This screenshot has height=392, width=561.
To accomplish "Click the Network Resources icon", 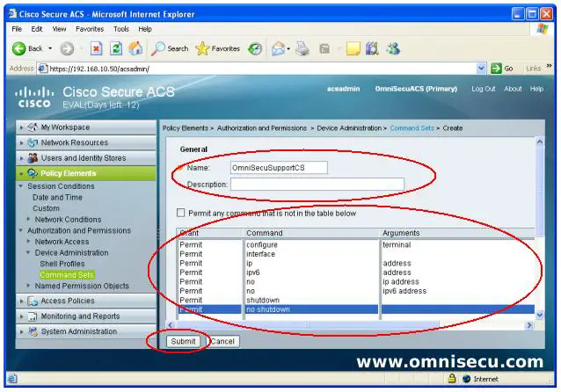I will pyautogui.click(x=33, y=142).
